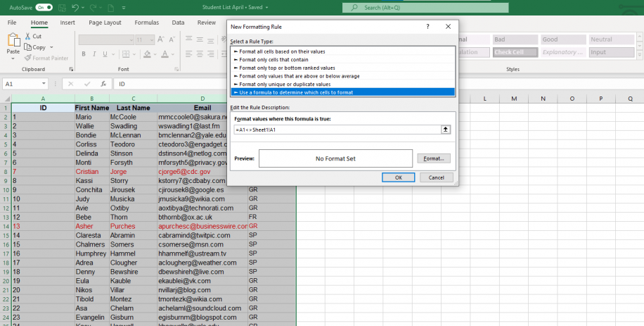Expand the Copy options dropdown arrow
The width and height of the screenshot is (644, 326).
[x=51, y=47]
